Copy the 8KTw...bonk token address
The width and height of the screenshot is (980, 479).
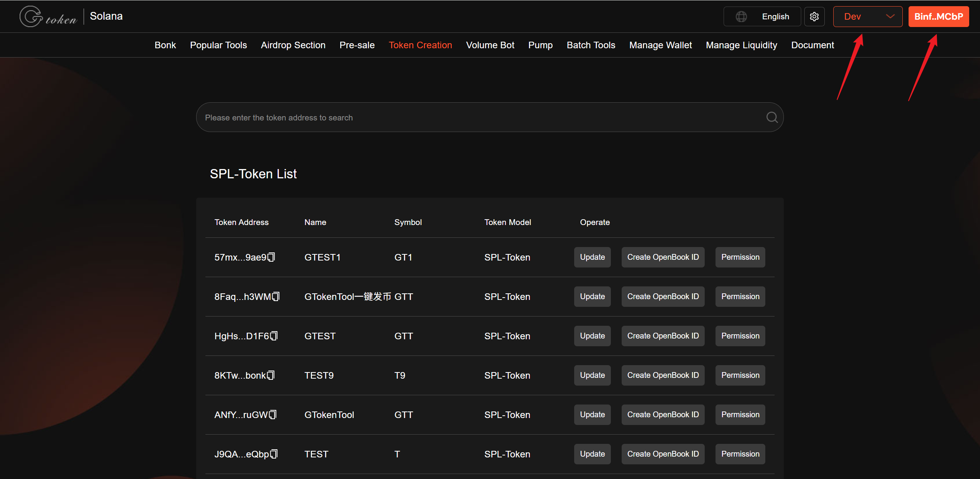click(271, 375)
